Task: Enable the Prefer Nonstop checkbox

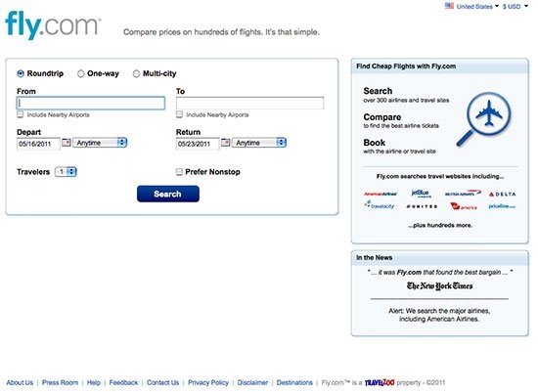Action: pyautogui.click(x=179, y=172)
